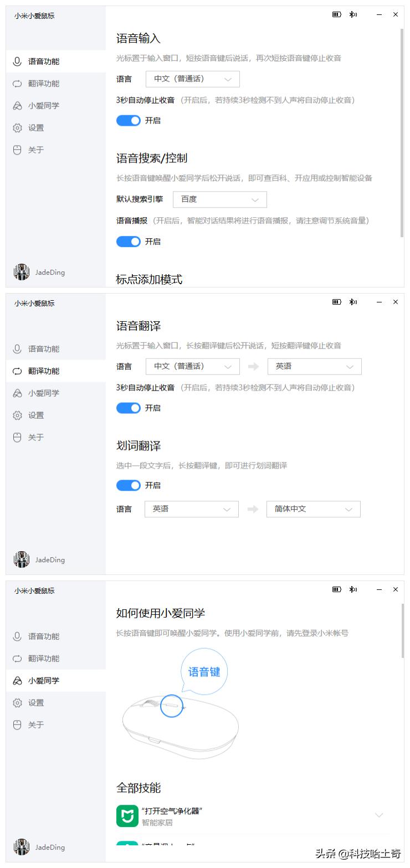This screenshot has height=868, width=410.
Task: Click the 默认搜索引擎 label
Action: [x=140, y=199]
